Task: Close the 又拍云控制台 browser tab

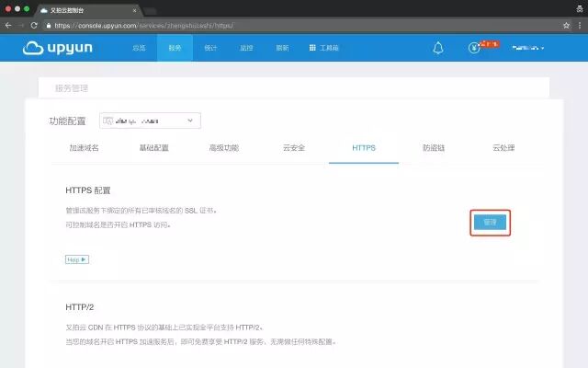Action: [x=135, y=10]
